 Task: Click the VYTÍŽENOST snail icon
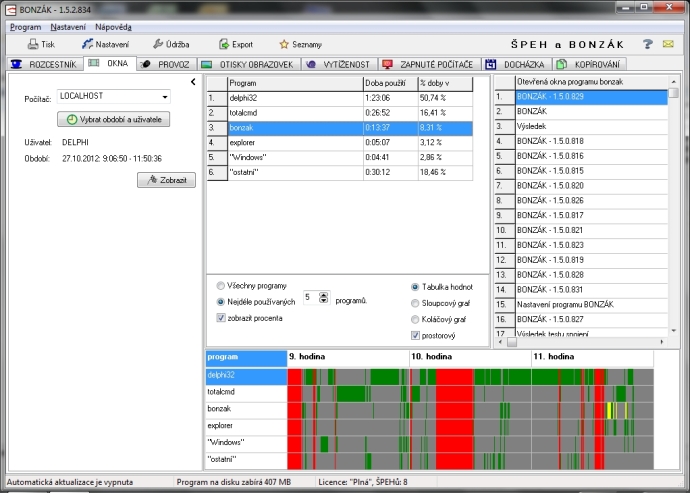[x=311, y=64]
